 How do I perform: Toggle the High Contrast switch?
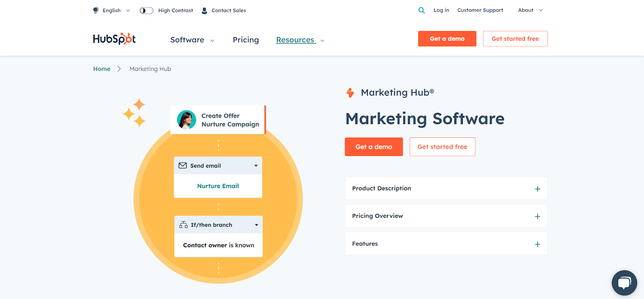[146, 10]
